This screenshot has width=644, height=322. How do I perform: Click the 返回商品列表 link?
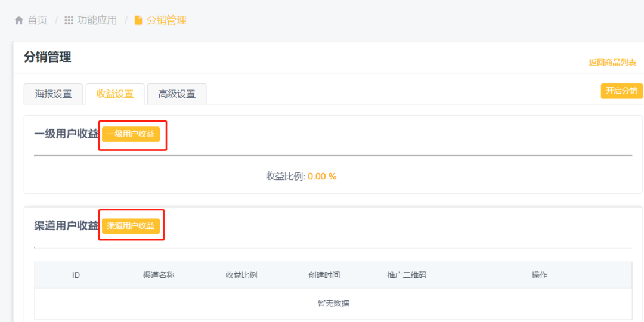[612, 63]
